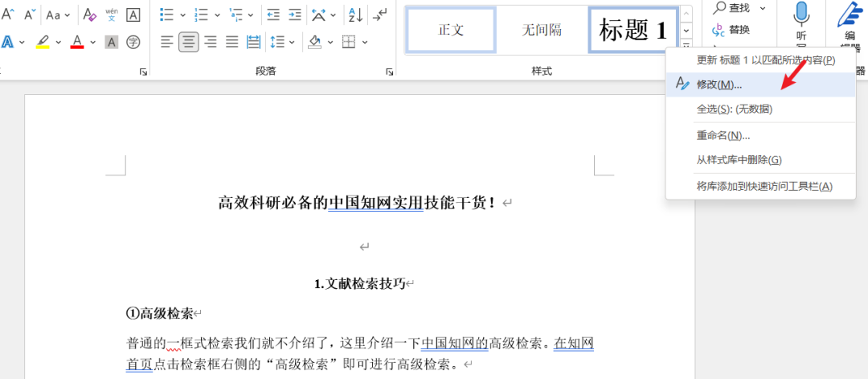Expand 查找 dropdown arrow
This screenshot has height=379, width=868.
coord(763,8)
